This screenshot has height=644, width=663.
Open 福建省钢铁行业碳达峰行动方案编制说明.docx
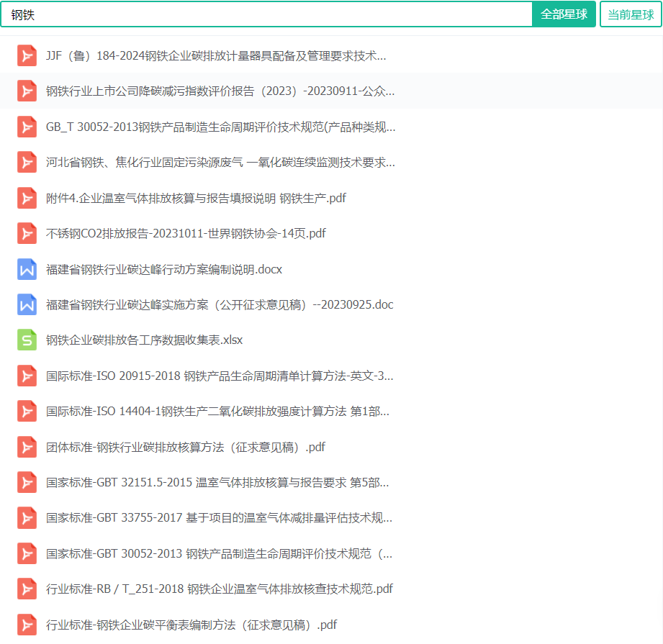164,269
